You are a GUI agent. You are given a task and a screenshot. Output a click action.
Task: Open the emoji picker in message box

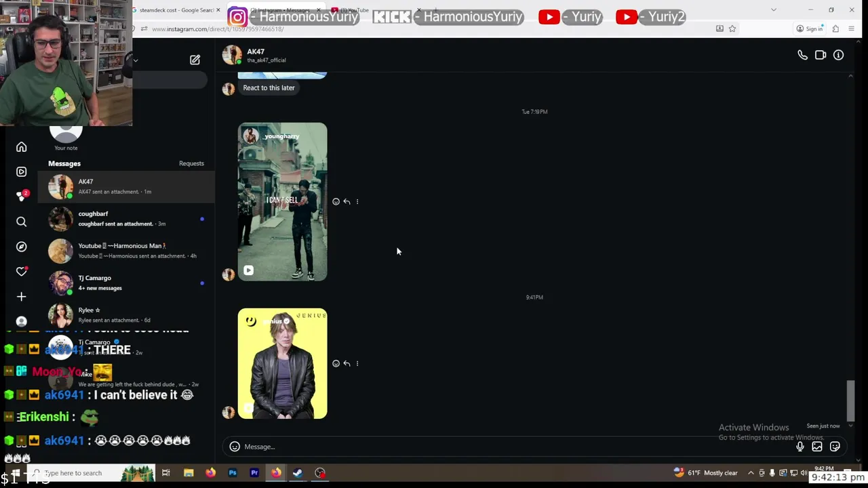click(x=235, y=447)
